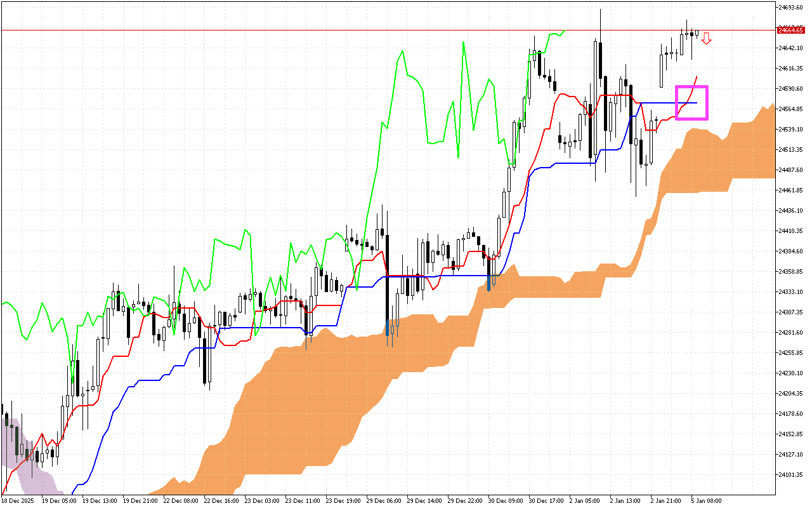Click the 24436.10 price scale label
812x508 pixels.
(x=791, y=211)
